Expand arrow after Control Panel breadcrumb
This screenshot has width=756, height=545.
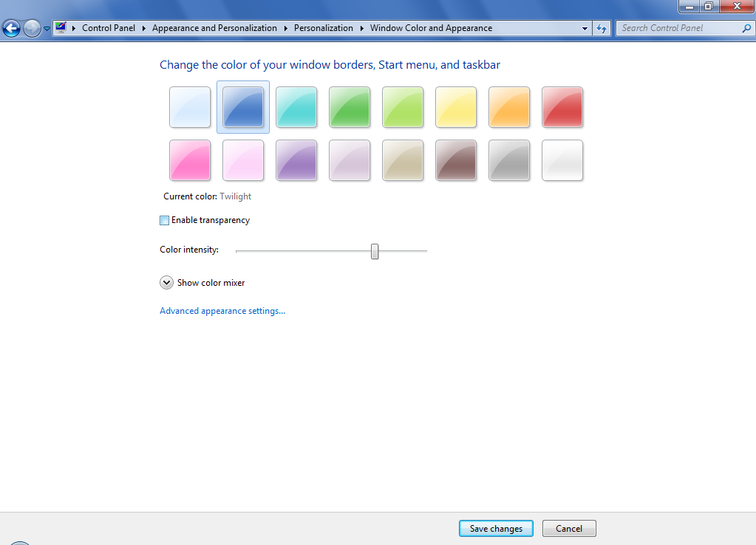click(x=143, y=28)
